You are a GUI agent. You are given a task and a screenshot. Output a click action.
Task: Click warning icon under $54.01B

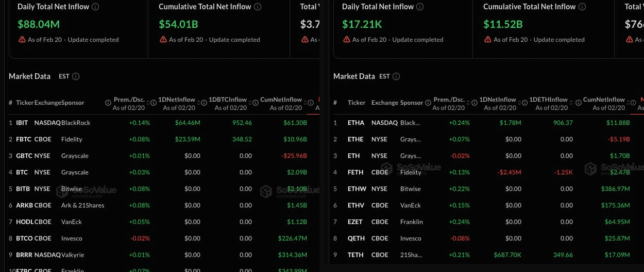point(163,39)
